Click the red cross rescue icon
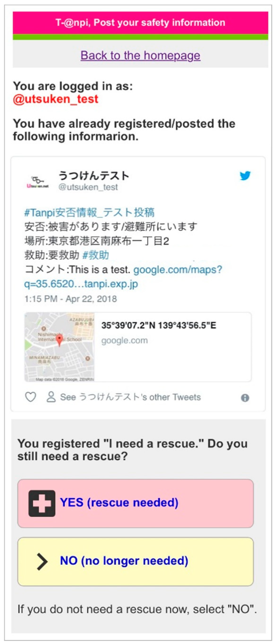 click(x=42, y=503)
